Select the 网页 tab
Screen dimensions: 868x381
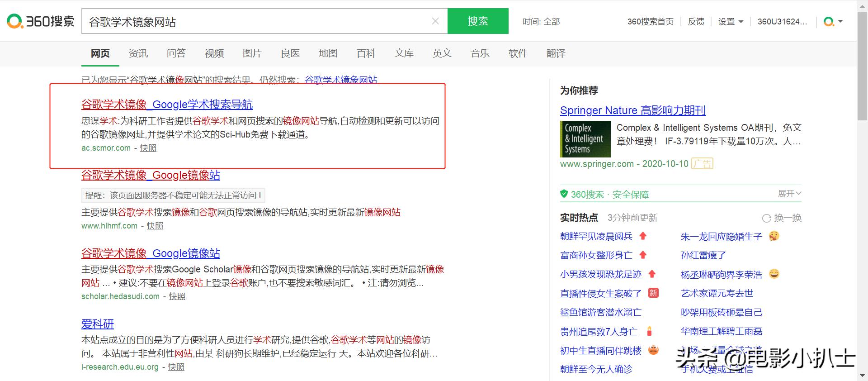click(x=100, y=53)
